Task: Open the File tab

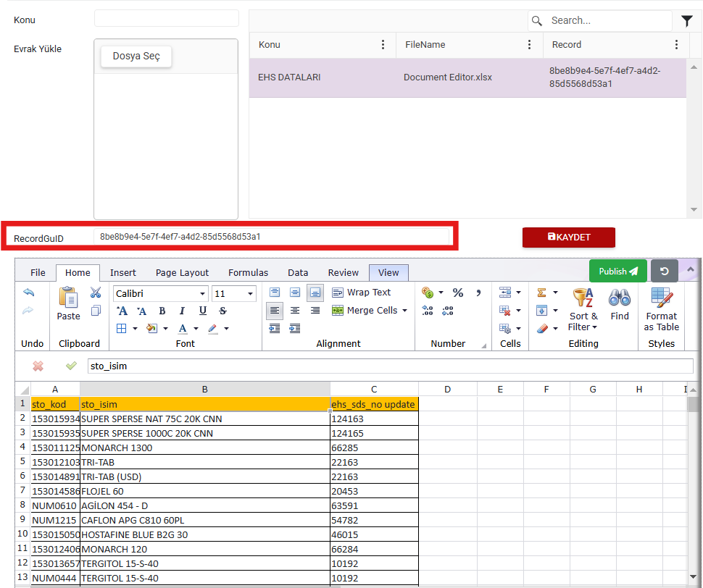Action: point(38,273)
